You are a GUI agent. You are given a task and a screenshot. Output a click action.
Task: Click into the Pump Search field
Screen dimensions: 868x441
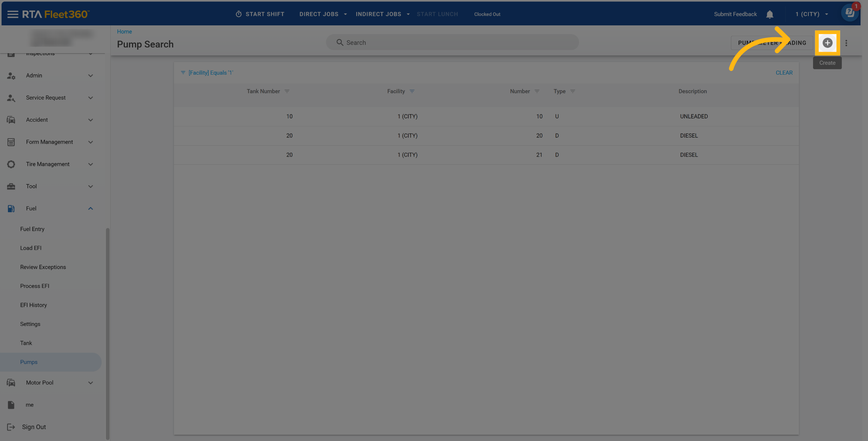pos(452,42)
